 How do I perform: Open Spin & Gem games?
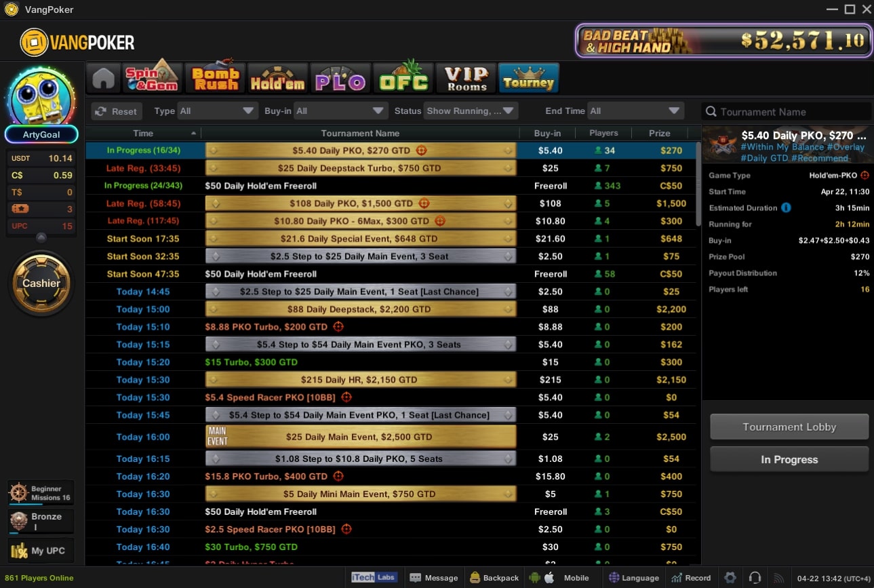click(152, 79)
